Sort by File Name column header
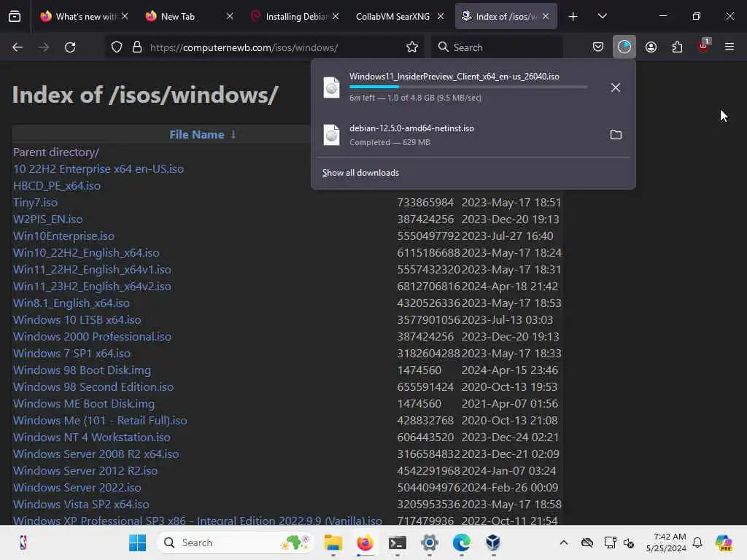Viewport: 747px width, 560px height. [x=203, y=135]
